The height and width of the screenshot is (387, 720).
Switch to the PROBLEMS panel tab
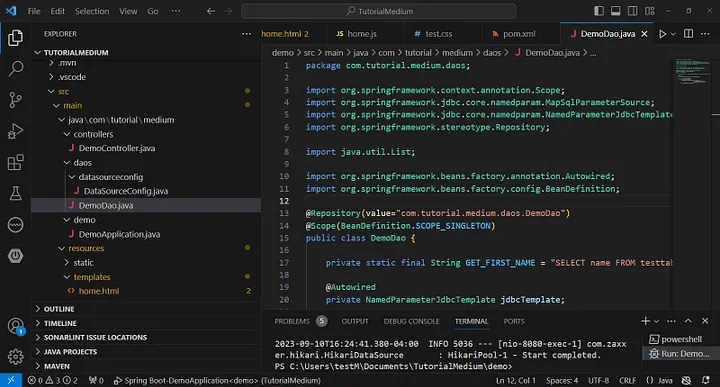pos(300,321)
